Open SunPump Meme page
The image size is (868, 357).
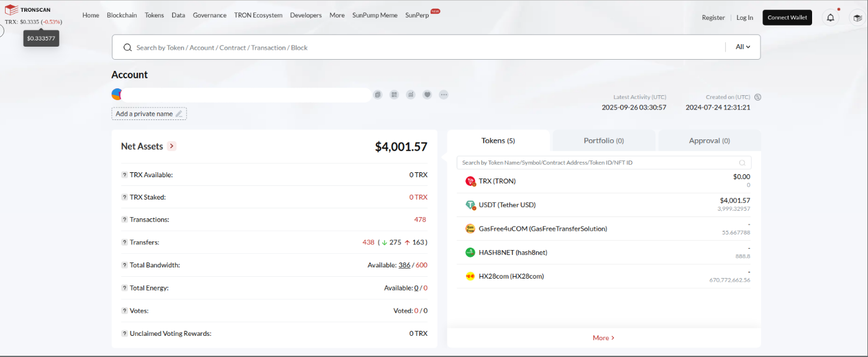pyautogui.click(x=375, y=15)
